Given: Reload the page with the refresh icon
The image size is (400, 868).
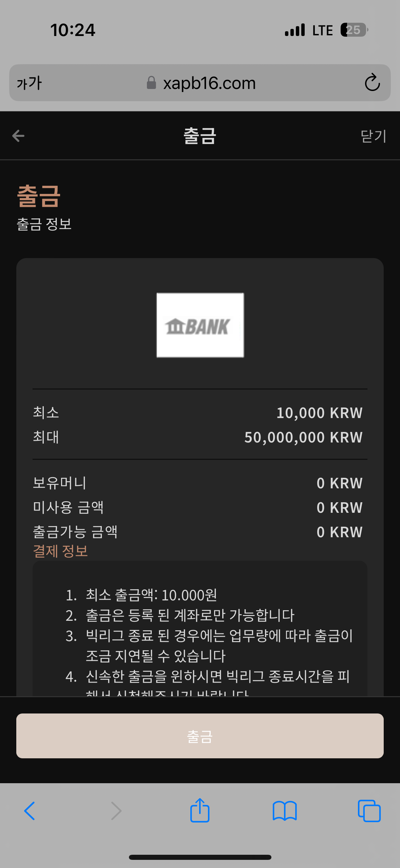Looking at the screenshot, I should click(372, 83).
